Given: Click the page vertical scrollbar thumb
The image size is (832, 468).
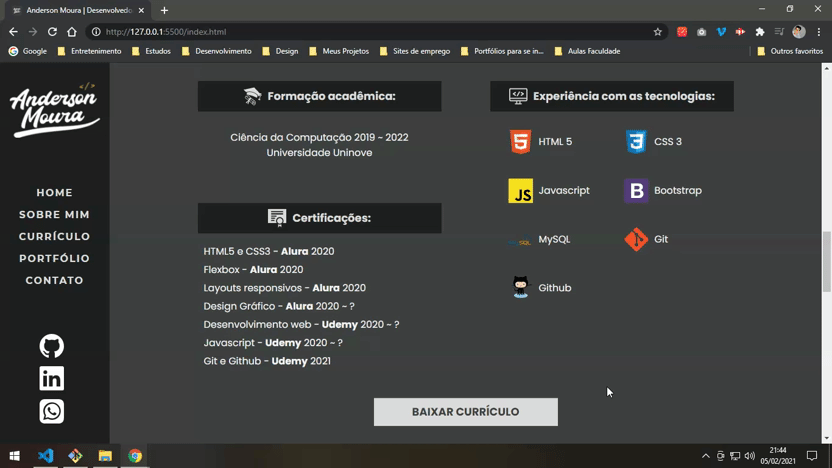Looking at the screenshot, I should click(827, 262).
